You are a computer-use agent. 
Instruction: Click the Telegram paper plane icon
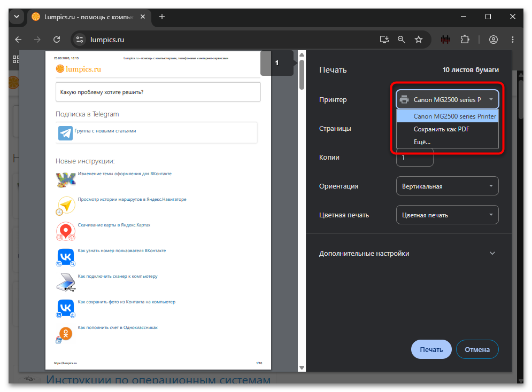point(65,133)
